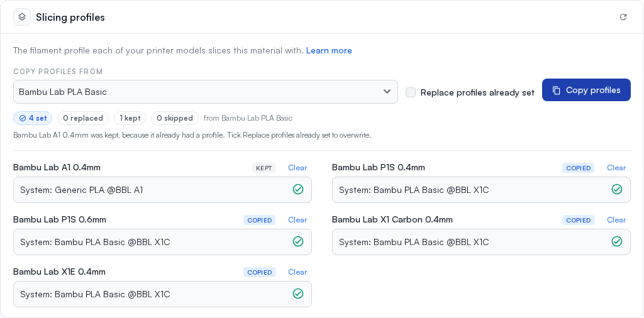Tick the Replace profiles already set checkbox
This screenshot has height=318, width=644.
(x=411, y=92)
